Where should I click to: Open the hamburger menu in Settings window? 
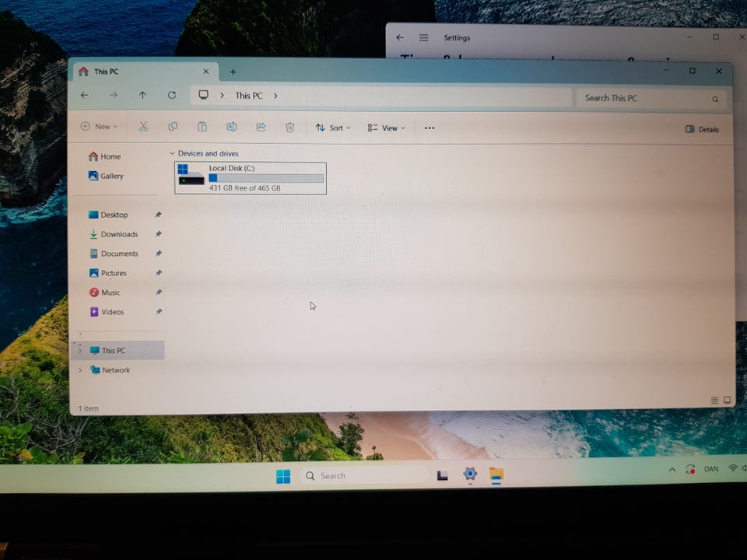[423, 37]
